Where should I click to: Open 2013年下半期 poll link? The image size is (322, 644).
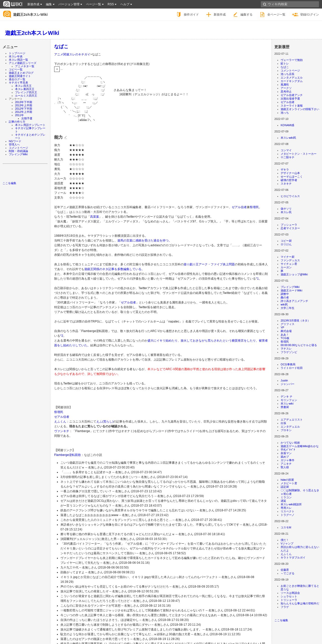point(24,102)
